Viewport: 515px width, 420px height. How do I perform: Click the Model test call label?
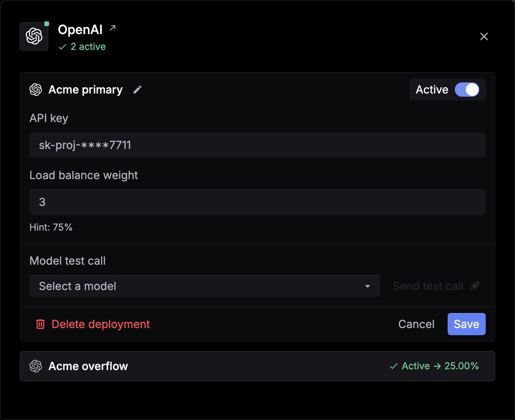click(68, 261)
